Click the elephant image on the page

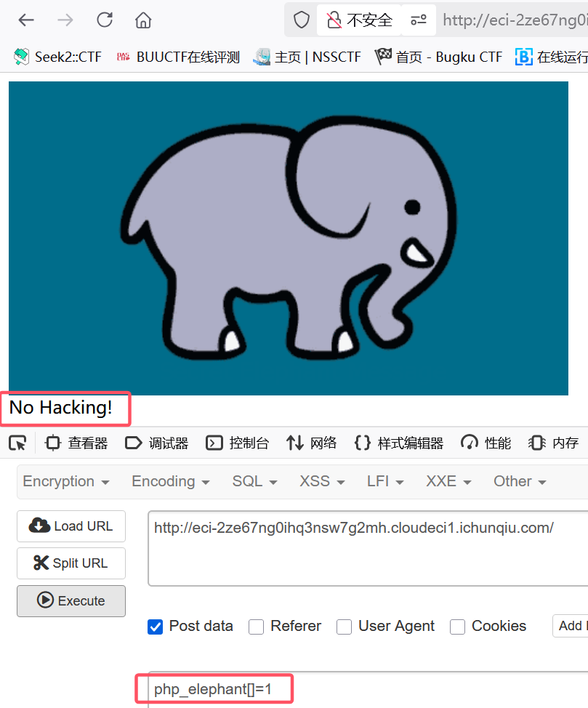click(x=288, y=238)
